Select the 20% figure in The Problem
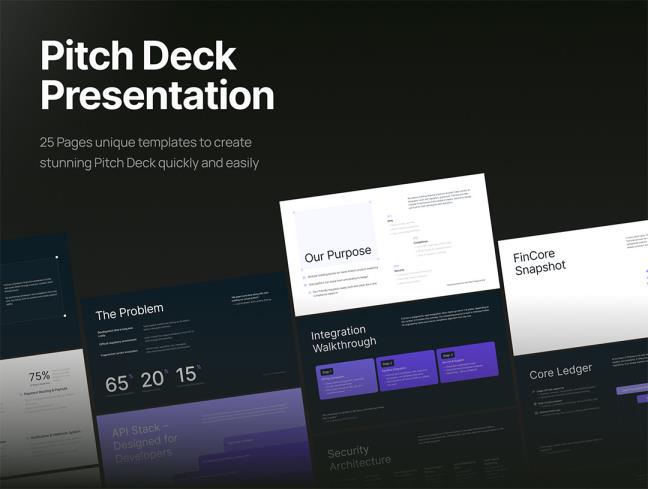 [152, 378]
